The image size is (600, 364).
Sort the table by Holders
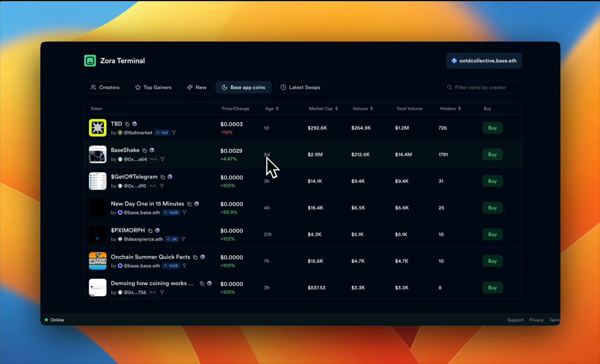(450, 108)
